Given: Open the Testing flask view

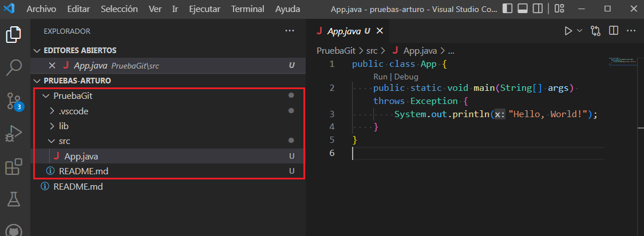Looking at the screenshot, I should click(14, 200).
